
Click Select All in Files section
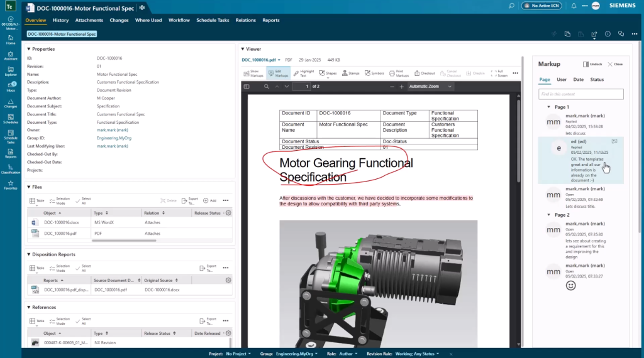84,200
